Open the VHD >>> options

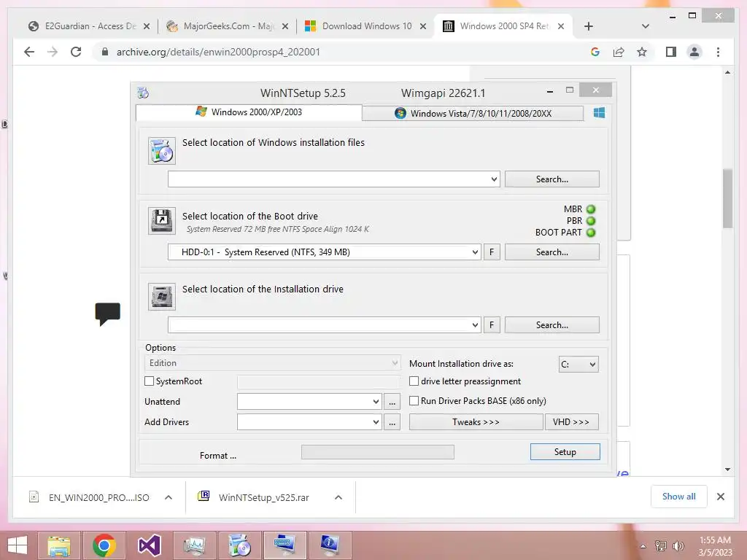(x=571, y=422)
